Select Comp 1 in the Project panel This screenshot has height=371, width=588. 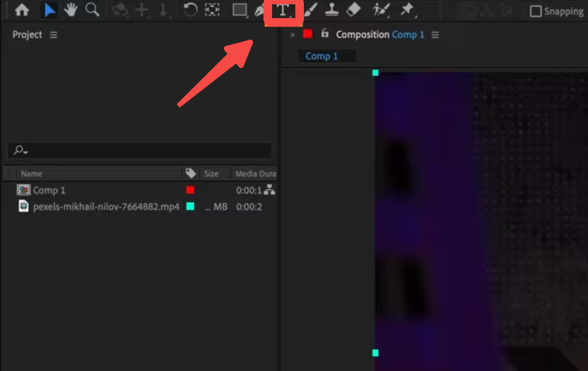(49, 190)
